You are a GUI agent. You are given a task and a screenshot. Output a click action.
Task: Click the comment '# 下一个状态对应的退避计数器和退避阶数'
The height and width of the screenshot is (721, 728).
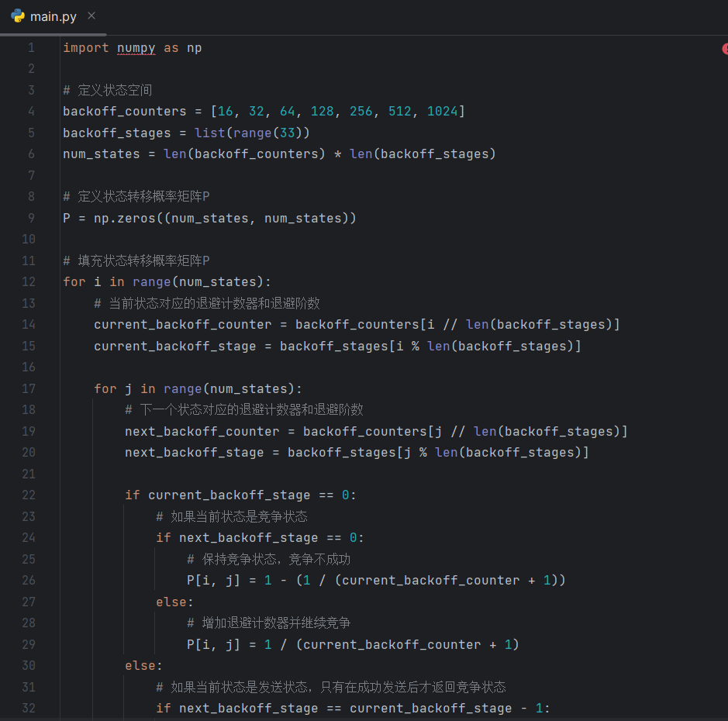(243, 410)
